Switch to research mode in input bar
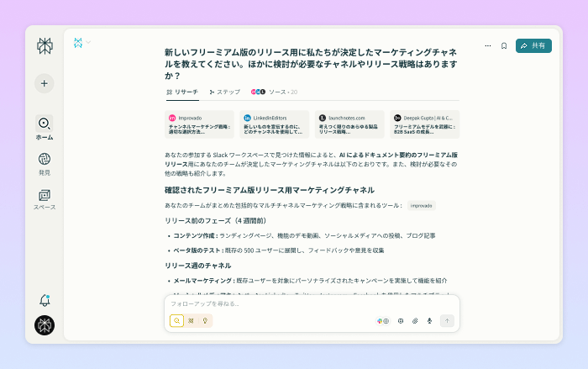The image size is (588, 369). (191, 320)
